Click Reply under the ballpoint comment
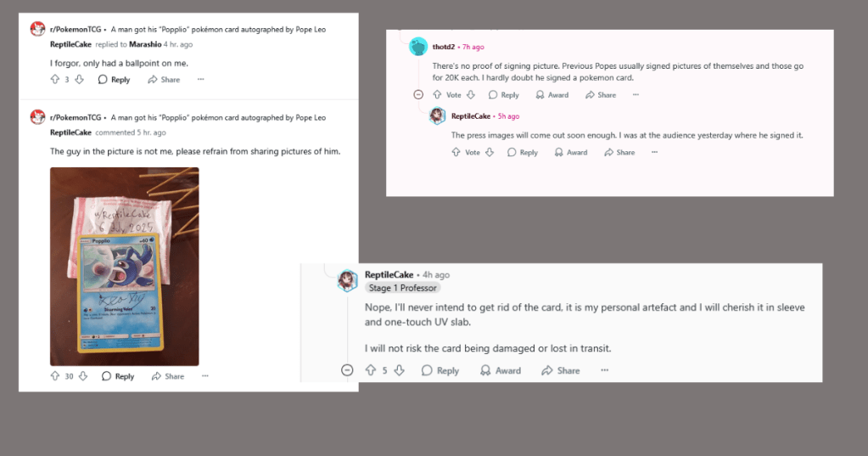The image size is (868, 456). 115,80
